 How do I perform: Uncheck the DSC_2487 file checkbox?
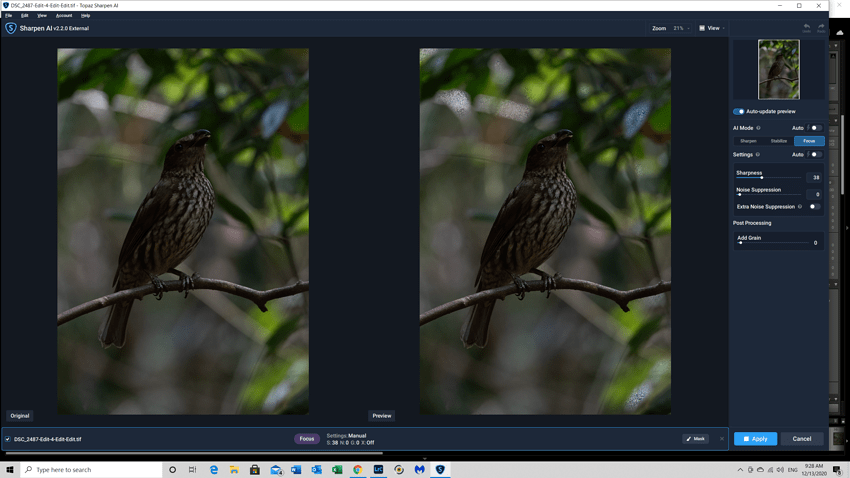click(8, 439)
